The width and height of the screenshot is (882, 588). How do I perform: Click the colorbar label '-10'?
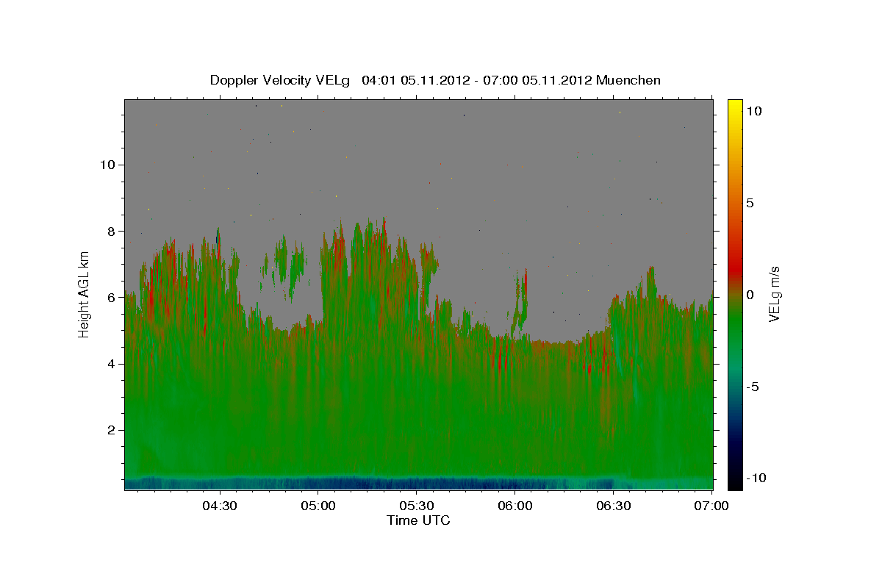click(756, 478)
